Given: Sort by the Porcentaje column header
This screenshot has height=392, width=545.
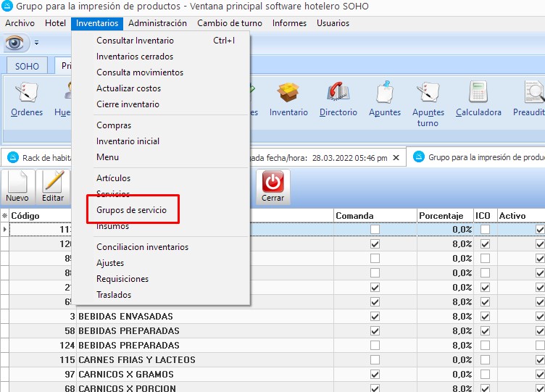Looking at the screenshot, I should 441,216.
